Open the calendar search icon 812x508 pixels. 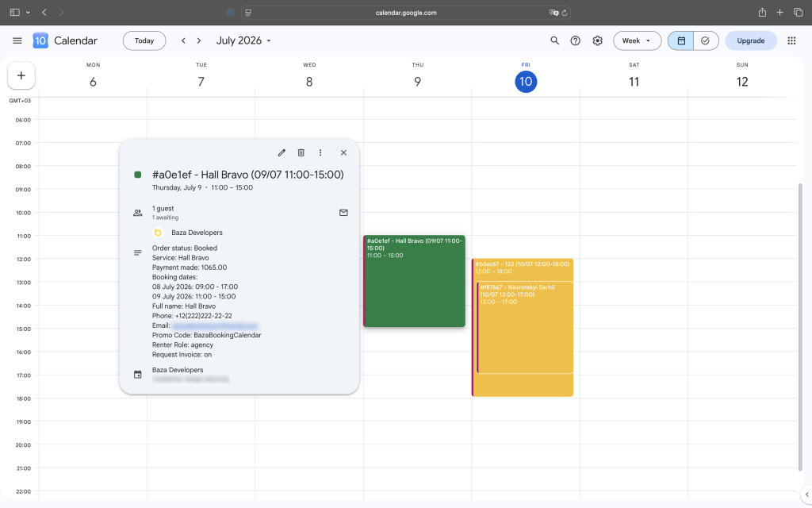(554, 40)
